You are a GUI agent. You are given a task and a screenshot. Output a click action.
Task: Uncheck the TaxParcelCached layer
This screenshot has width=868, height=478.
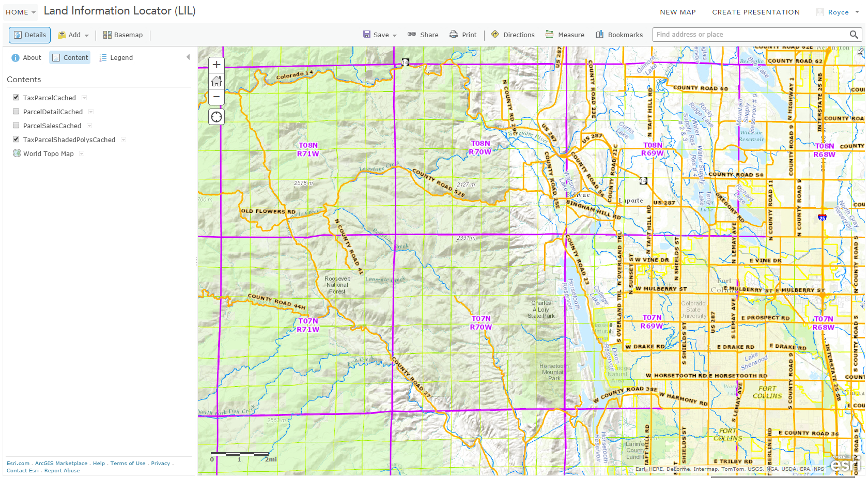pyautogui.click(x=16, y=97)
